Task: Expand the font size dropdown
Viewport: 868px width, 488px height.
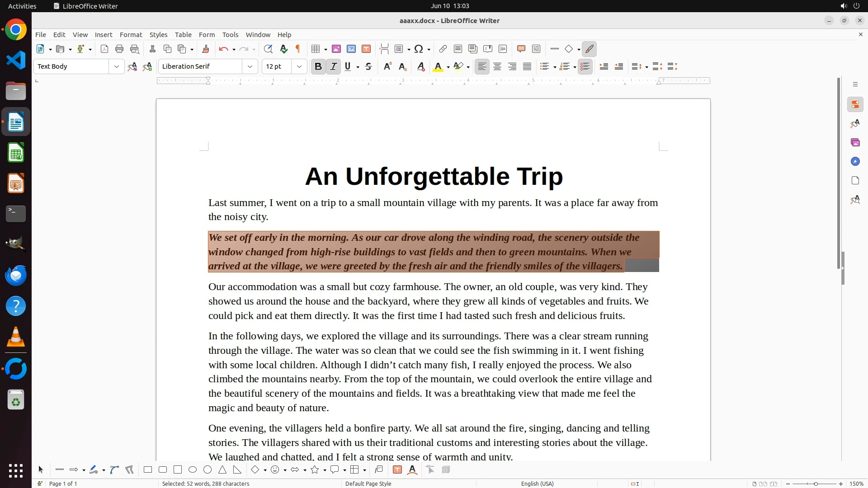Action: click(299, 66)
